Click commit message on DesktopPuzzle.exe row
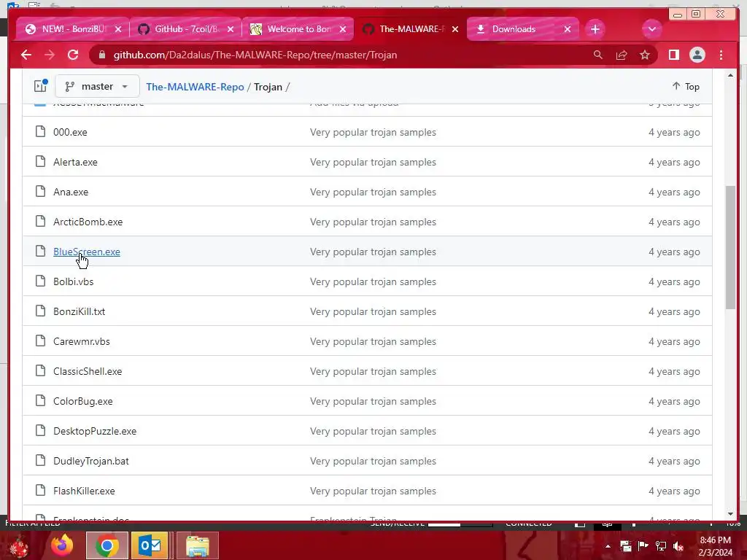 coord(373,432)
